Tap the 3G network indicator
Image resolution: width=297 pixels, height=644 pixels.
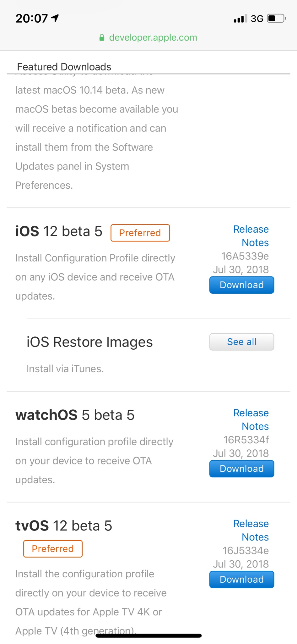[257, 19]
